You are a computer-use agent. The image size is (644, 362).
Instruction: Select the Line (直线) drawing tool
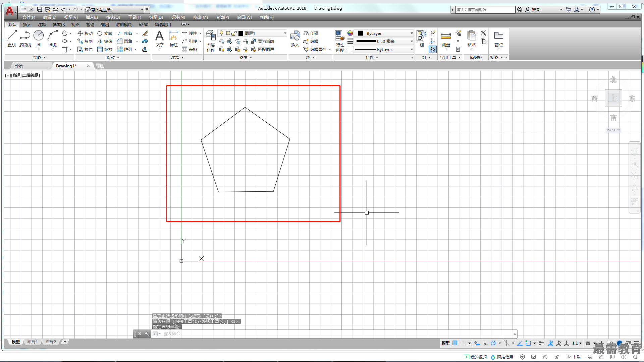(x=12, y=38)
